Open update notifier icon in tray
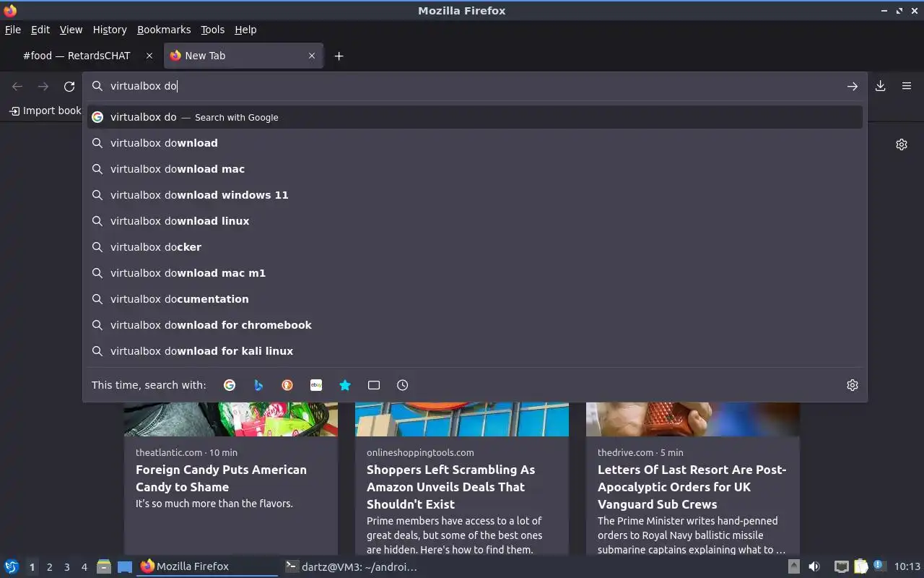This screenshot has height=578, width=924. [879, 566]
